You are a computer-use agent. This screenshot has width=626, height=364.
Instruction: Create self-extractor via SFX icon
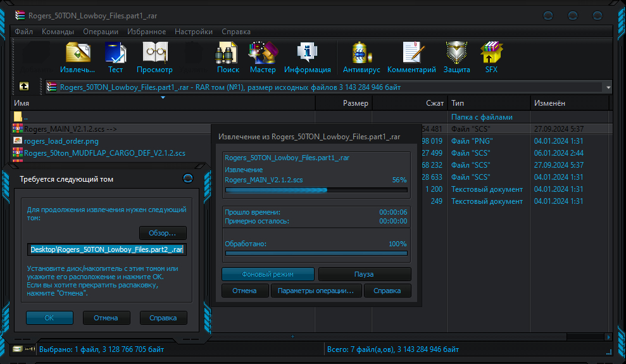491,53
